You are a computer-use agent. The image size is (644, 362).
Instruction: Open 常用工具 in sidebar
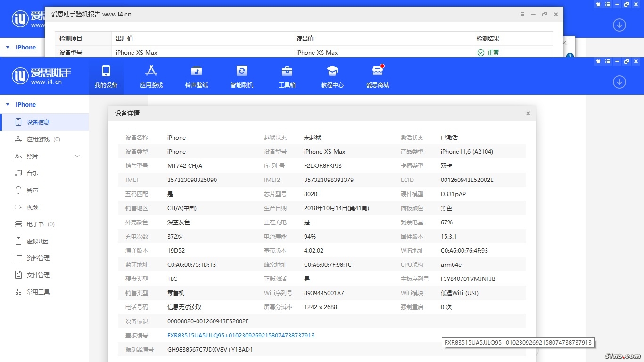pyautogui.click(x=38, y=292)
